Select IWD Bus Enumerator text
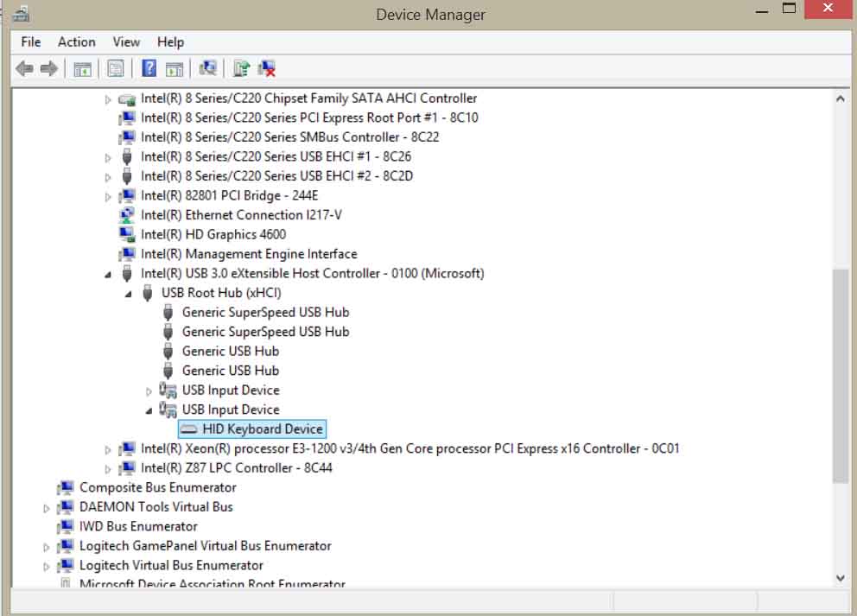Viewport: 857px width, 616px height. (x=138, y=526)
